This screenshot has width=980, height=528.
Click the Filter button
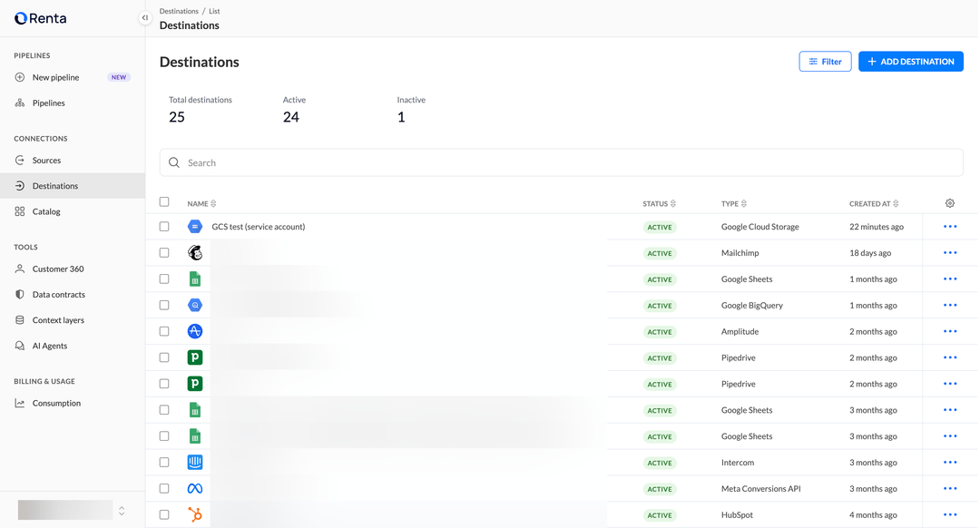pyautogui.click(x=825, y=61)
